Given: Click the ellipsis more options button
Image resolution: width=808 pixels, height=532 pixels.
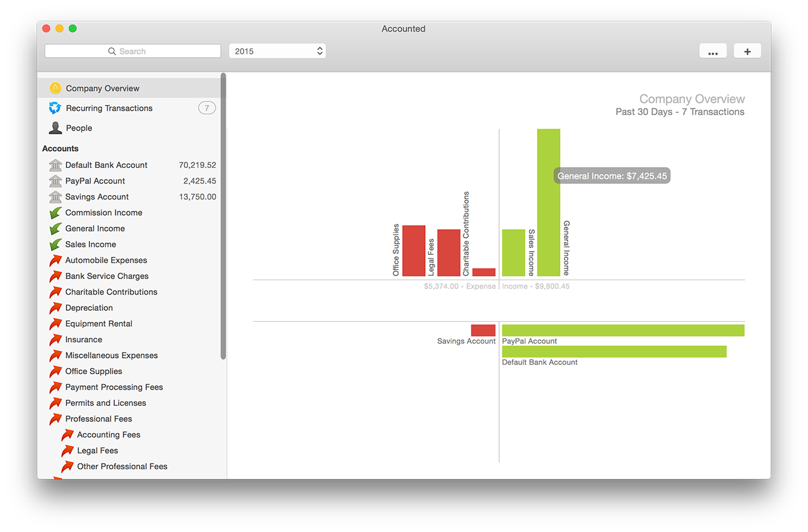Looking at the screenshot, I should pos(713,51).
